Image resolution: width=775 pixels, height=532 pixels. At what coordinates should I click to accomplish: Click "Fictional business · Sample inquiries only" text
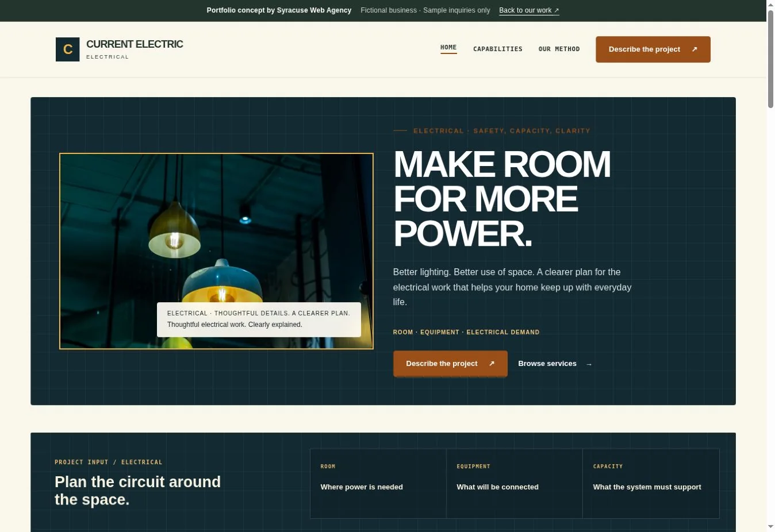tap(425, 10)
